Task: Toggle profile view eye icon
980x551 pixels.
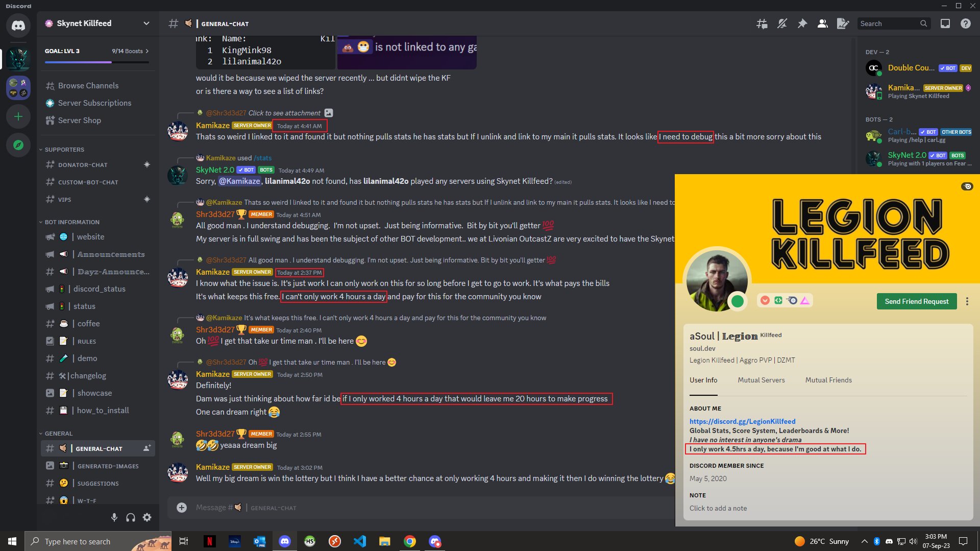Action: click(x=967, y=186)
